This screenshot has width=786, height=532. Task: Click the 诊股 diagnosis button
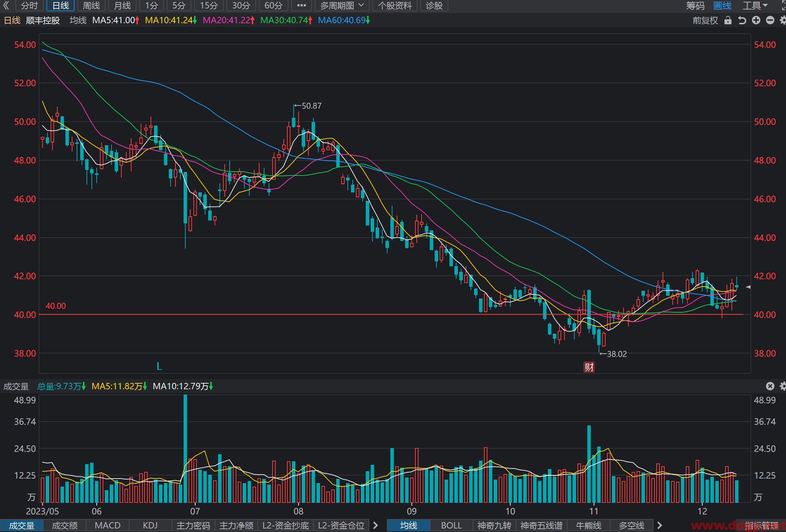click(434, 6)
